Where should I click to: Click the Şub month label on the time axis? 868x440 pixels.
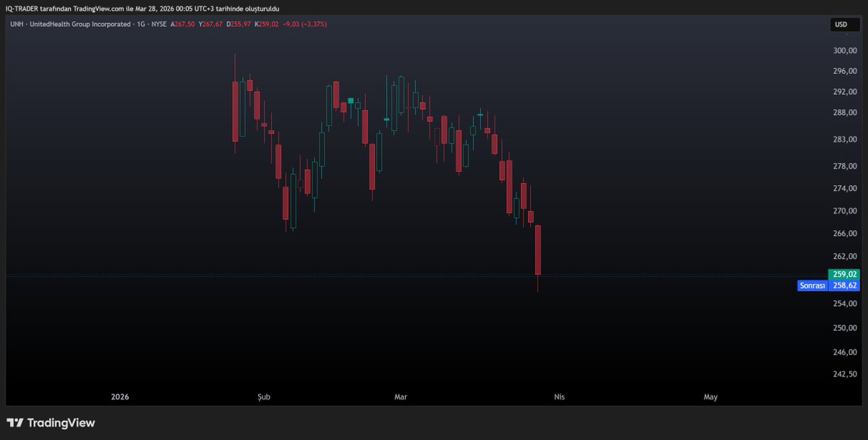coord(263,397)
